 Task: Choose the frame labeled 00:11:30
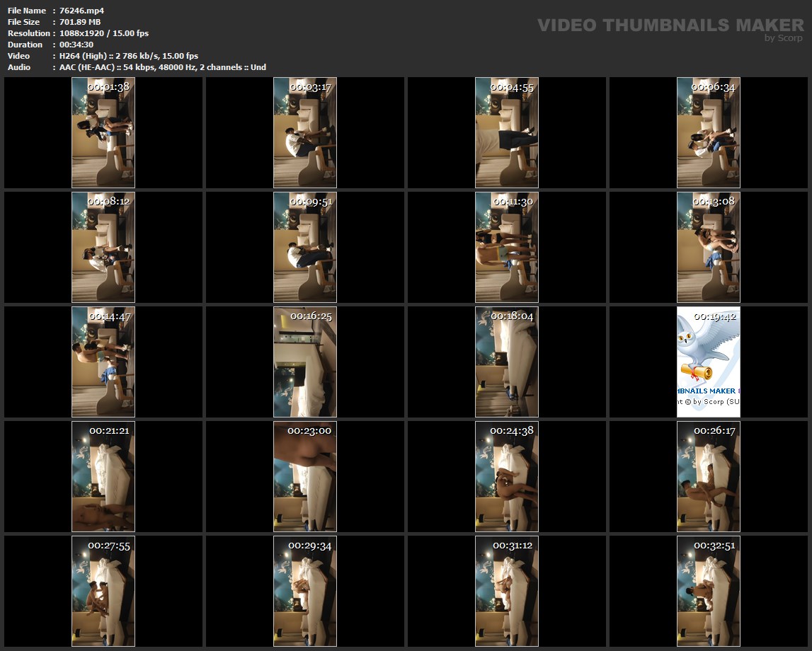[x=507, y=248]
